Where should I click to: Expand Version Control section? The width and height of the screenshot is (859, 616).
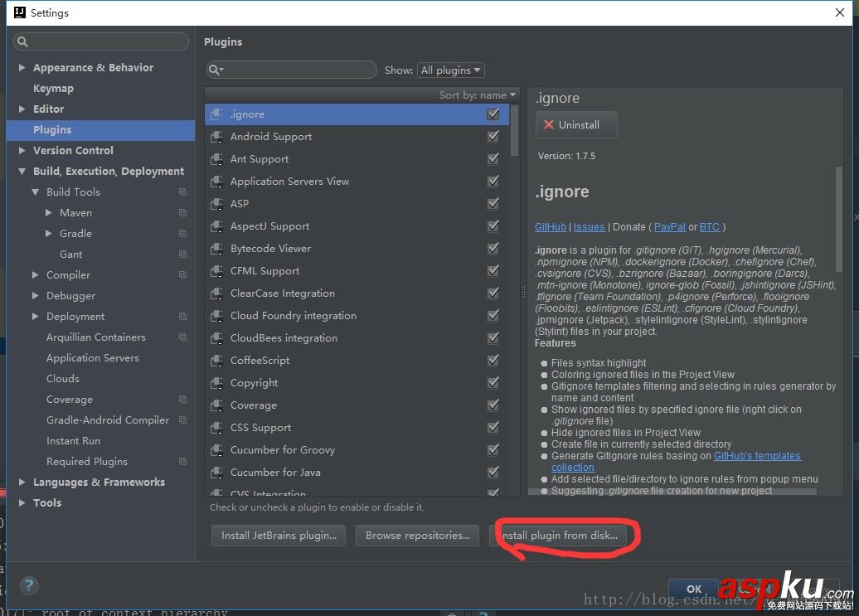[x=22, y=151]
